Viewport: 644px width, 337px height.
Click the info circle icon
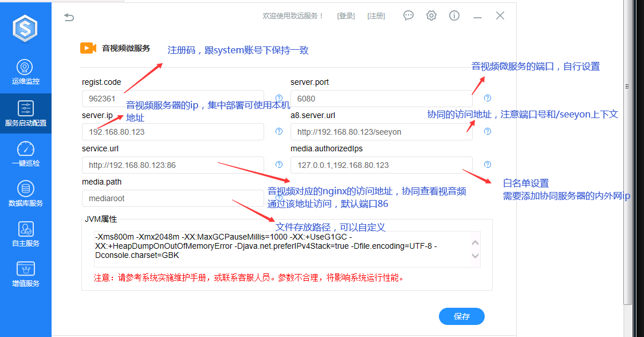pyautogui.click(x=454, y=15)
